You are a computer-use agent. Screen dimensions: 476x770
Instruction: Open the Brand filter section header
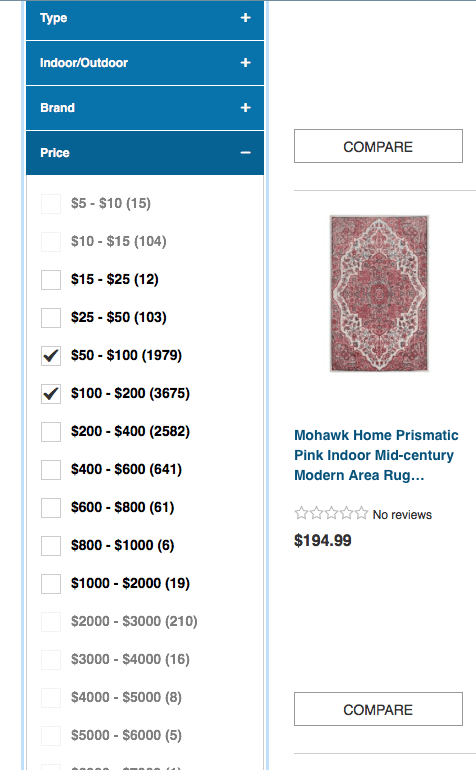tap(145, 108)
